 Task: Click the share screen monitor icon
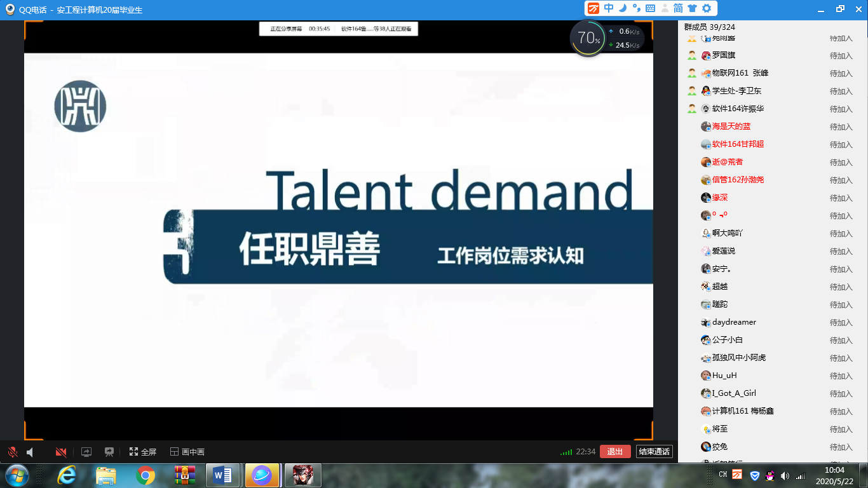(x=86, y=452)
